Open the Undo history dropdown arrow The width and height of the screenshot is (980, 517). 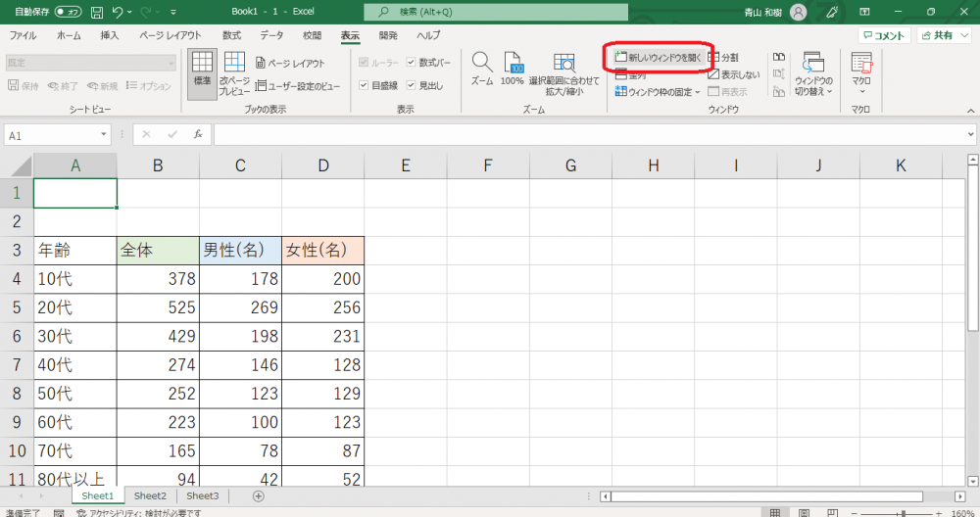click(130, 12)
